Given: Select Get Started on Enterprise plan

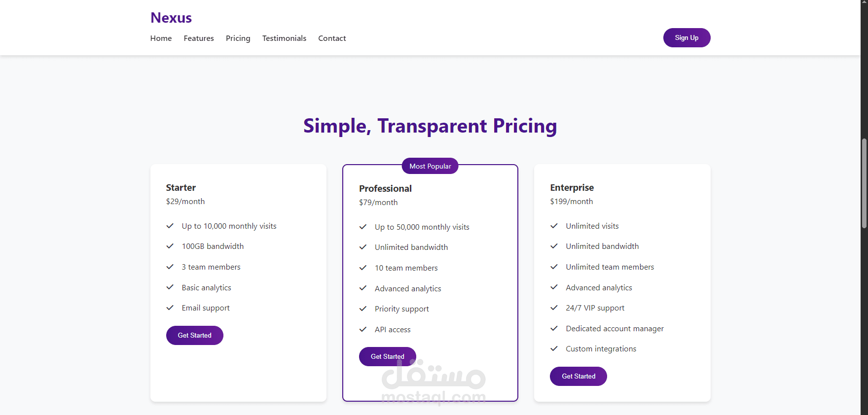Looking at the screenshot, I should [x=578, y=376].
